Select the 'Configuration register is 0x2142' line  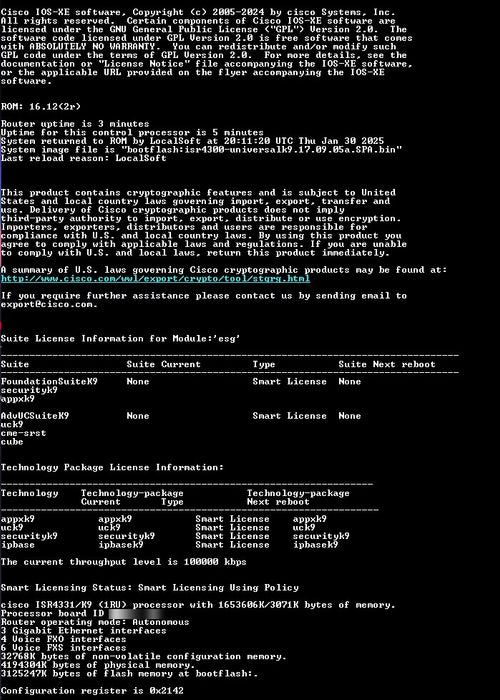pos(92,691)
